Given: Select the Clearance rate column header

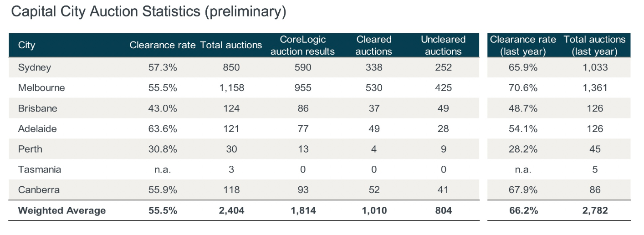Looking at the screenshot, I should tap(163, 45).
